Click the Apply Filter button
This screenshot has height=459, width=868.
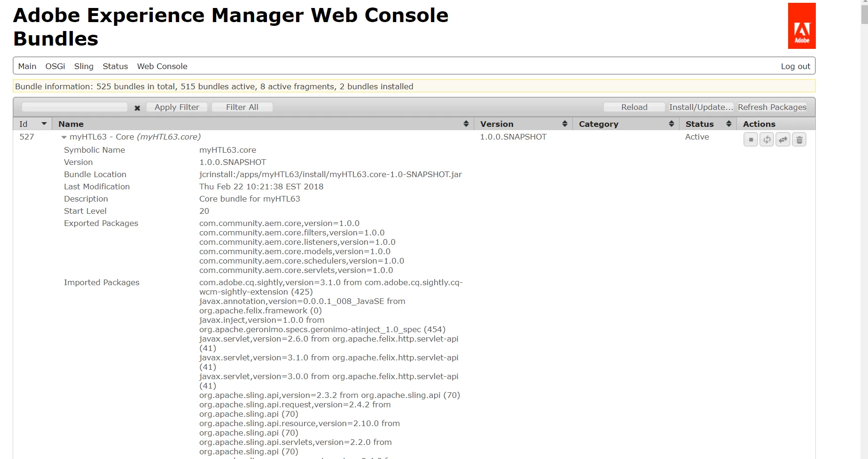coord(177,107)
